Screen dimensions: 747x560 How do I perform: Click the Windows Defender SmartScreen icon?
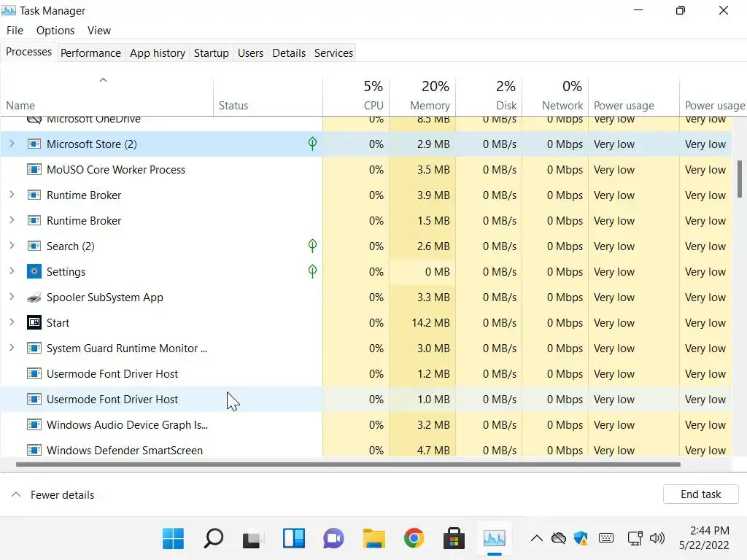(34, 450)
